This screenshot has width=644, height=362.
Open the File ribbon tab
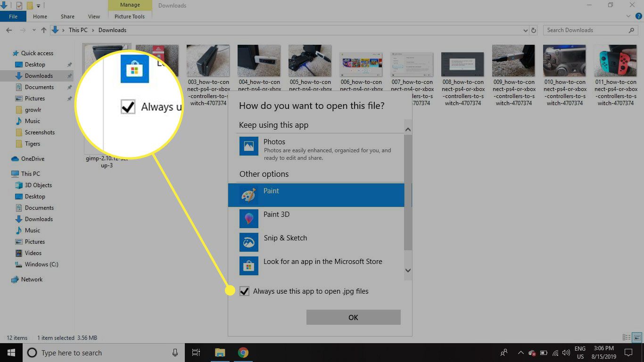13,16
